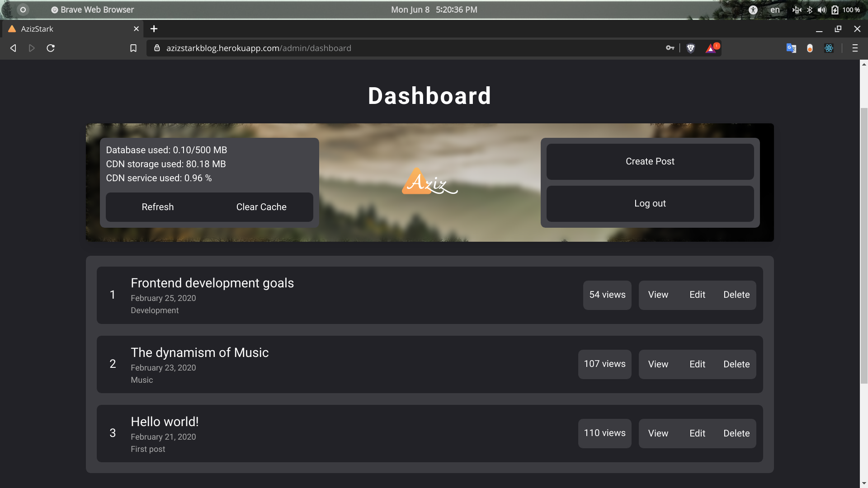Select the AzizStark browser tab
The image size is (868, 488).
tap(73, 29)
